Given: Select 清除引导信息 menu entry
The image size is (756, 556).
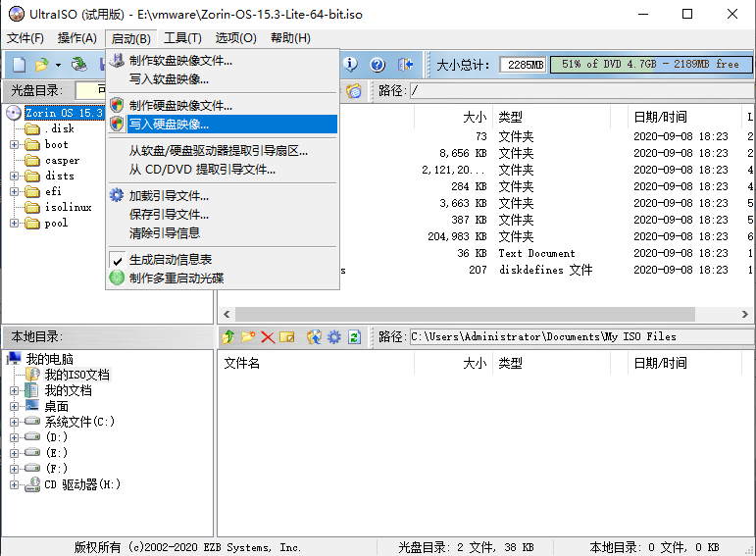Looking at the screenshot, I should click(x=222, y=233).
